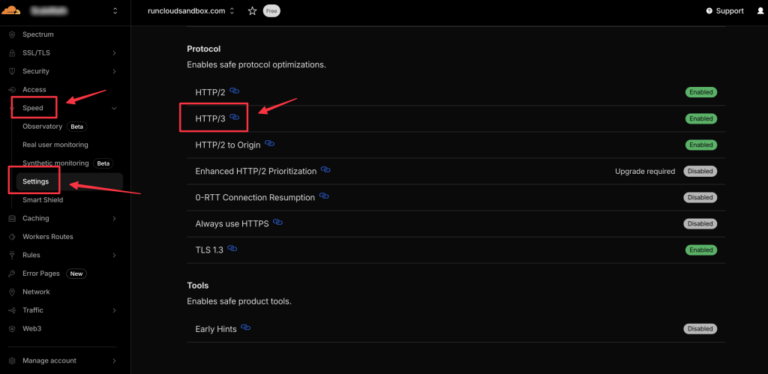Image resolution: width=768 pixels, height=374 pixels.
Task: Open Web3 section
Action: [32, 328]
